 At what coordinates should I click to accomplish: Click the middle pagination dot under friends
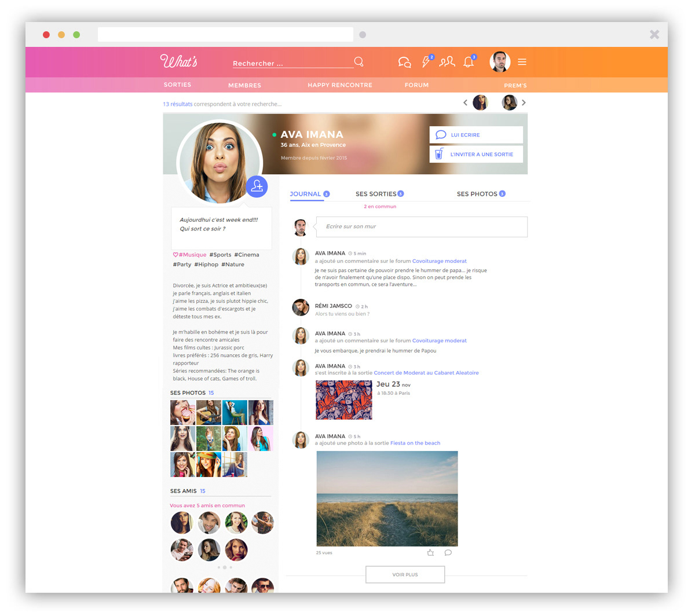(x=225, y=567)
